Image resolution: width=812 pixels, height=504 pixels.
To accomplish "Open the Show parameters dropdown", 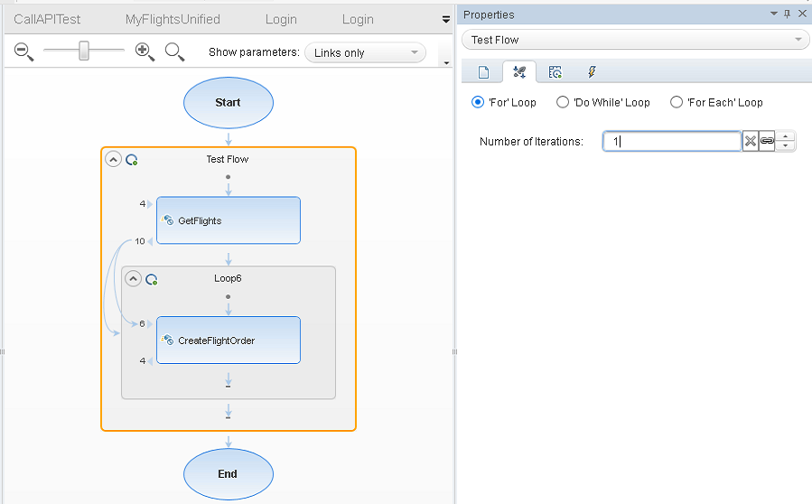I will tap(365, 52).
